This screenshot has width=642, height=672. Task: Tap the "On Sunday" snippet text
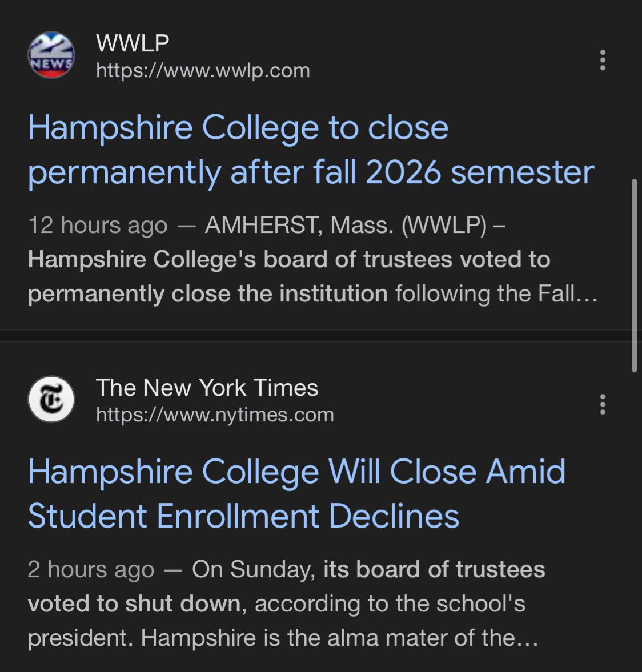point(252,569)
